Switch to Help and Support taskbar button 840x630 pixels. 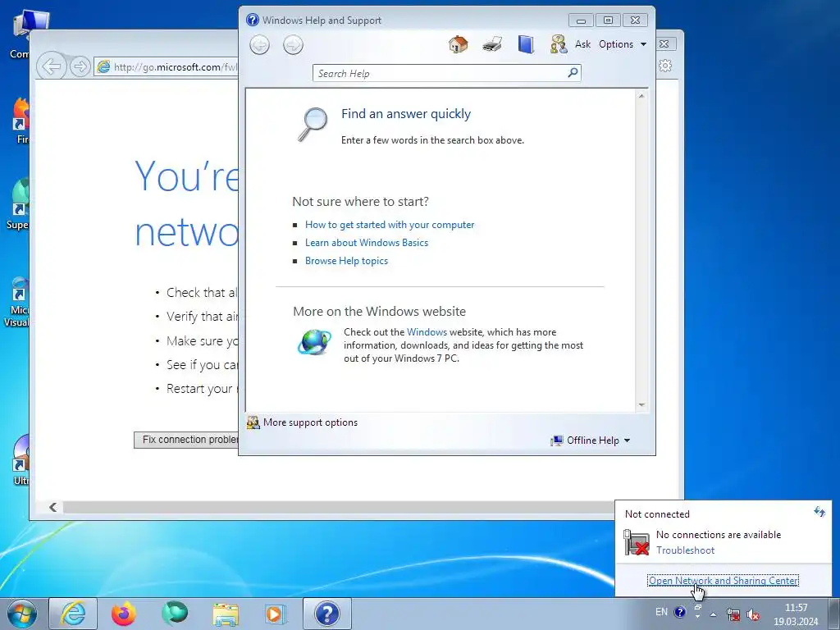point(327,614)
